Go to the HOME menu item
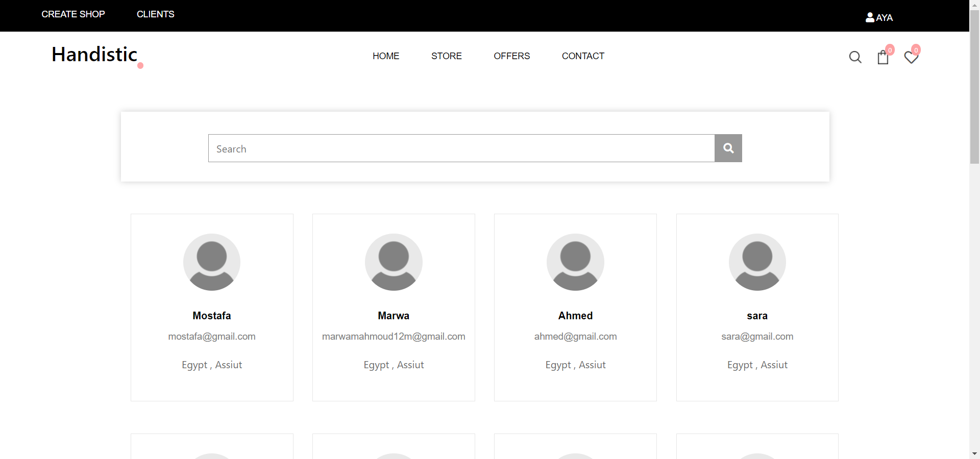980x459 pixels. point(386,56)
